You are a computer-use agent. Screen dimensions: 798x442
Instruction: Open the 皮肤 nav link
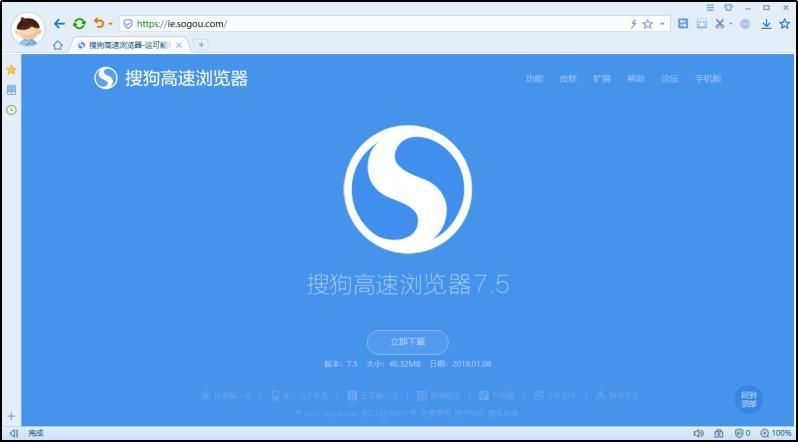(x=568, y=78)
